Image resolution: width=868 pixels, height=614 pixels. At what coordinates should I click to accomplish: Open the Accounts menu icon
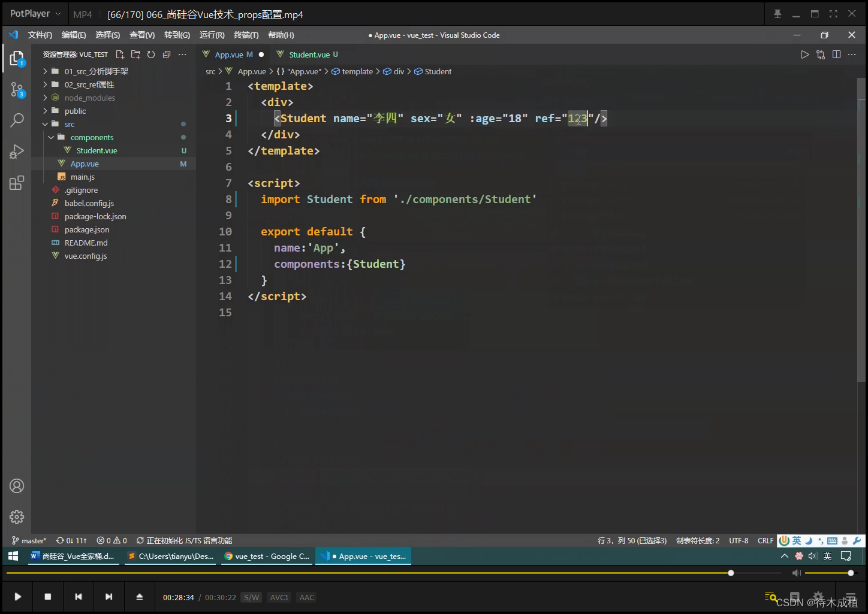pos(17,486)
